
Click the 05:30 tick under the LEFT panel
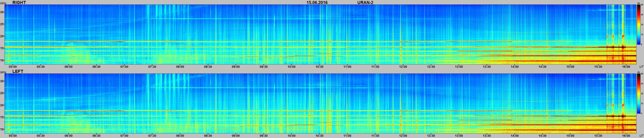(41, 136)
